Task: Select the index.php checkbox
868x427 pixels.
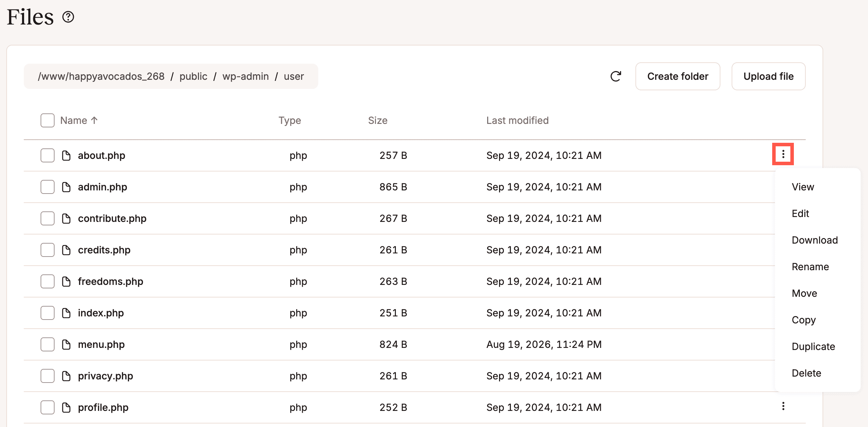Action: pyautogui.click(x=48, y=313)
